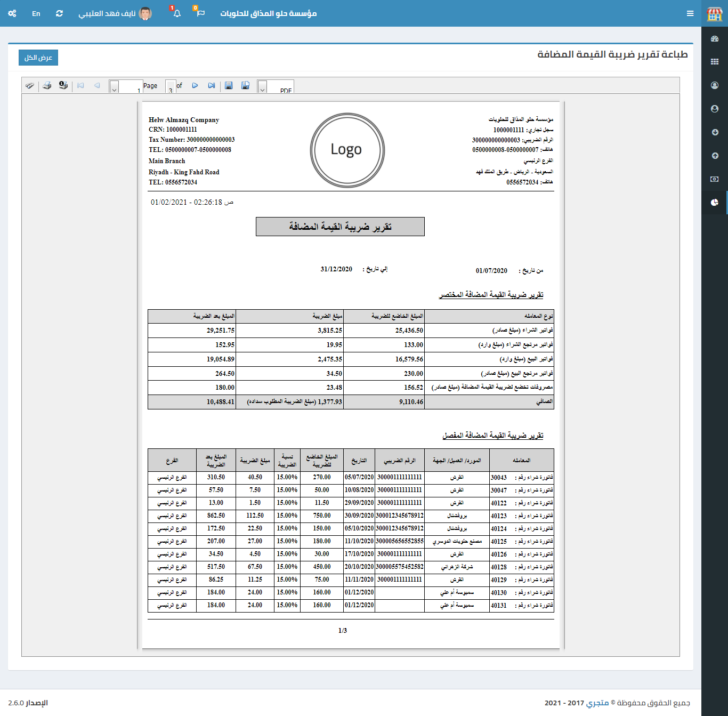Screen dimensions: 728x716
Task: Click the print report toolbar icon
Action: point(47,85)
